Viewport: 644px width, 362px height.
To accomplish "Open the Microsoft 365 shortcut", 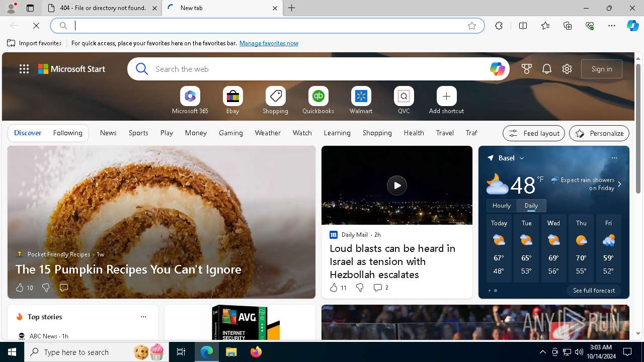I will [190, 101].
